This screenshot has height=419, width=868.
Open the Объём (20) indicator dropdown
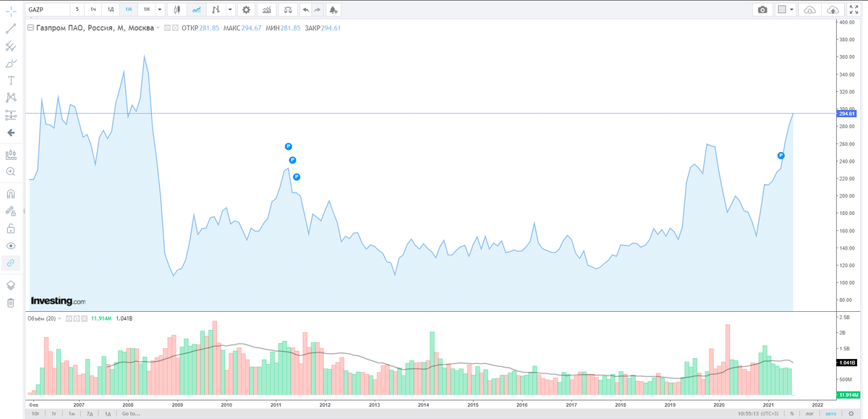pos(61,318)
